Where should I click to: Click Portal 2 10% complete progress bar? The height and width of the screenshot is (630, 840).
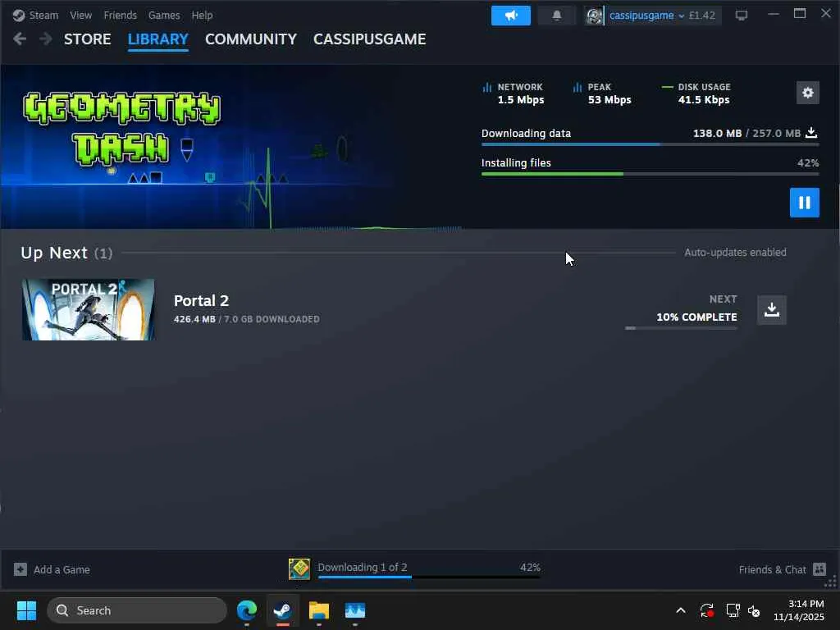tap(681, 328)
